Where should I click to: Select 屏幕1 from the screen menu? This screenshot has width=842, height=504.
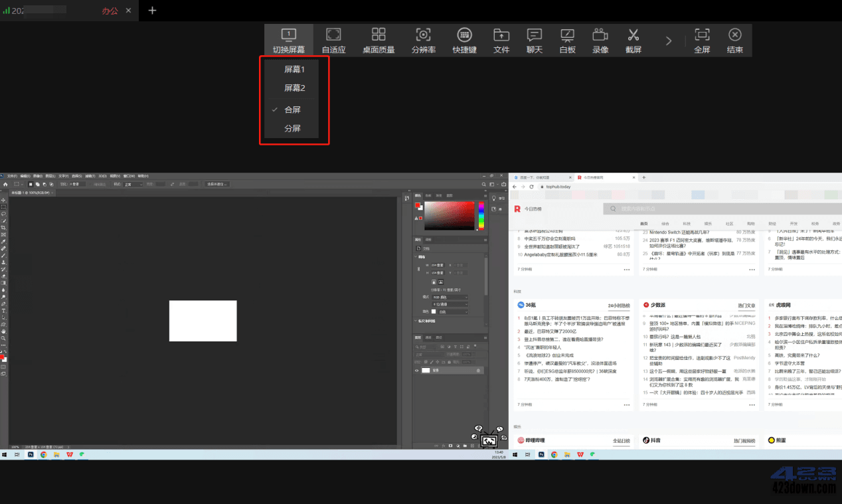(294, 69)
